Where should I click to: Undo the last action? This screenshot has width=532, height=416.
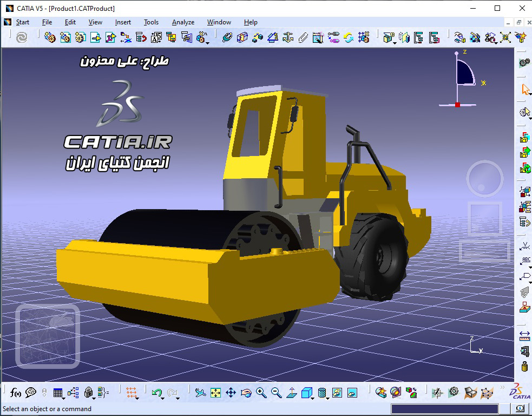[156, 393]
